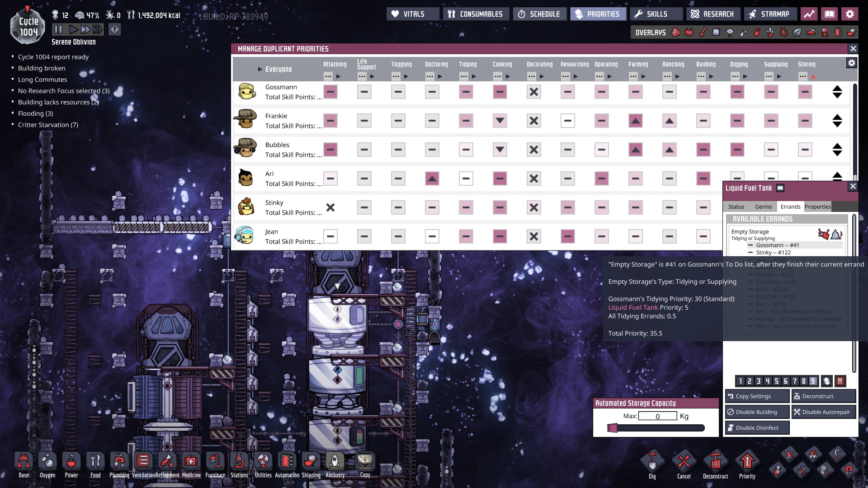
Task: Click the storage capacity slider handle
Action: [613, 428]
